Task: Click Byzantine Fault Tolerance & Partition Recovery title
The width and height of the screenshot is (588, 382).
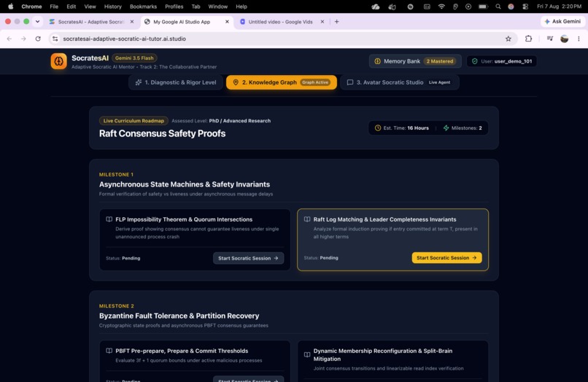Action: (x=179, y=316)
